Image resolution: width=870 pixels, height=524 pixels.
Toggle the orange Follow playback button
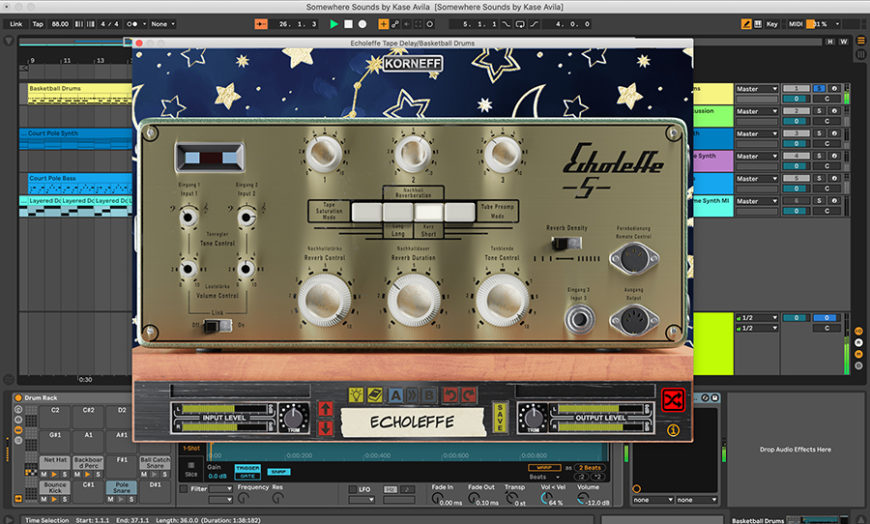click(261, 24)
